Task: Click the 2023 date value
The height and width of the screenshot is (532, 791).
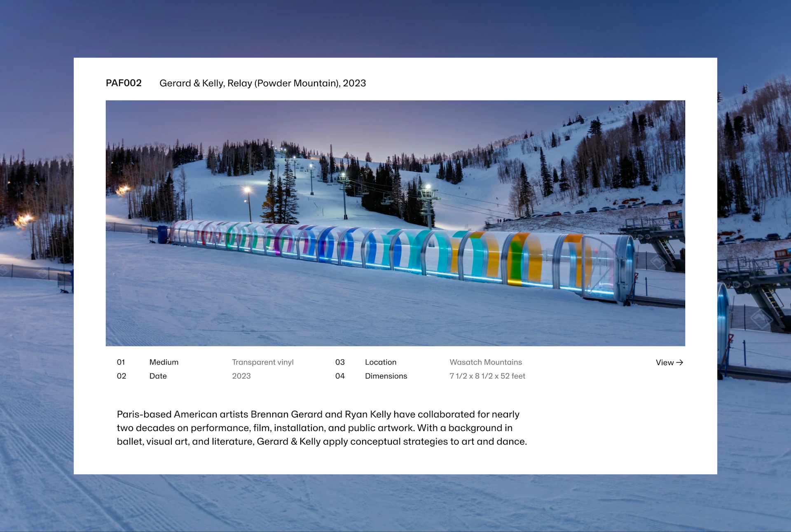Action: 241,376
